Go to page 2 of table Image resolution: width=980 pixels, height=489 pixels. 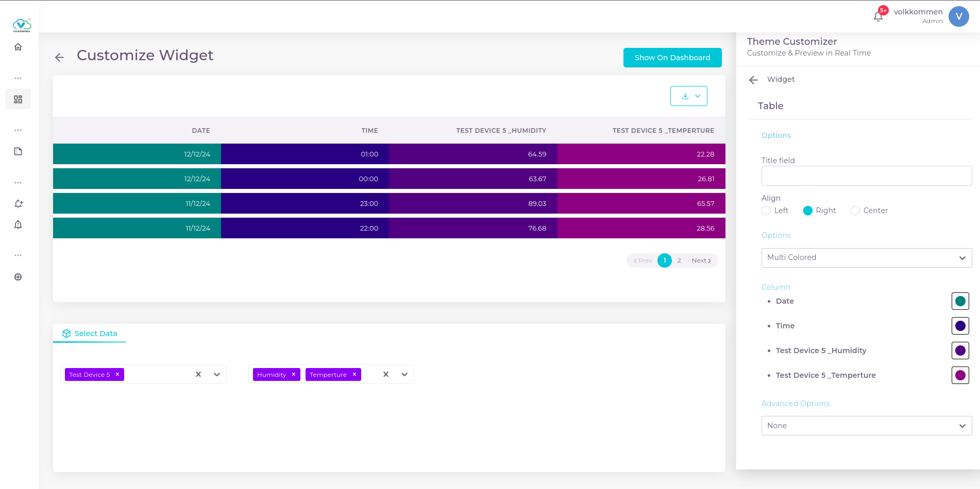point(679,260)
